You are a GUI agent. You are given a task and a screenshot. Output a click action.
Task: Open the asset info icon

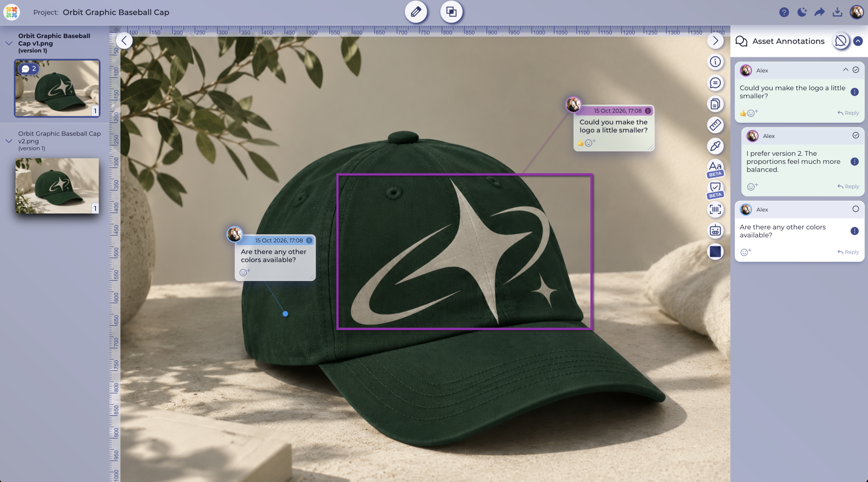click(715, 62)
